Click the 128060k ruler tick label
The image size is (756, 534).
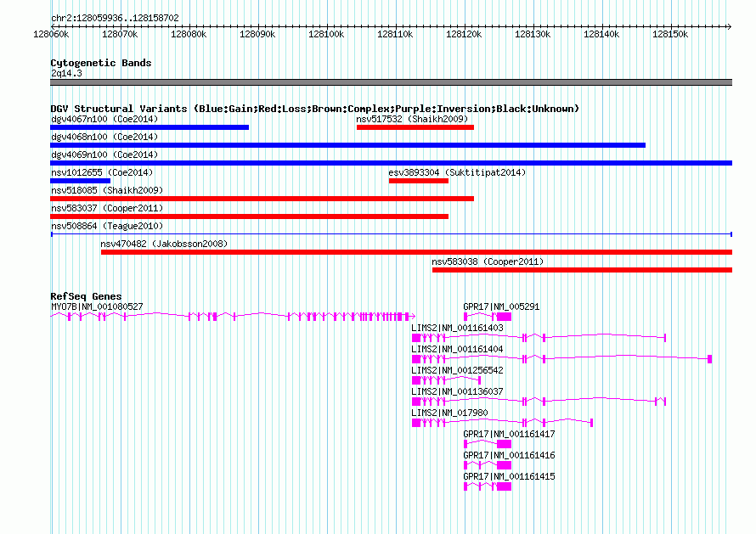click(51, 34)
